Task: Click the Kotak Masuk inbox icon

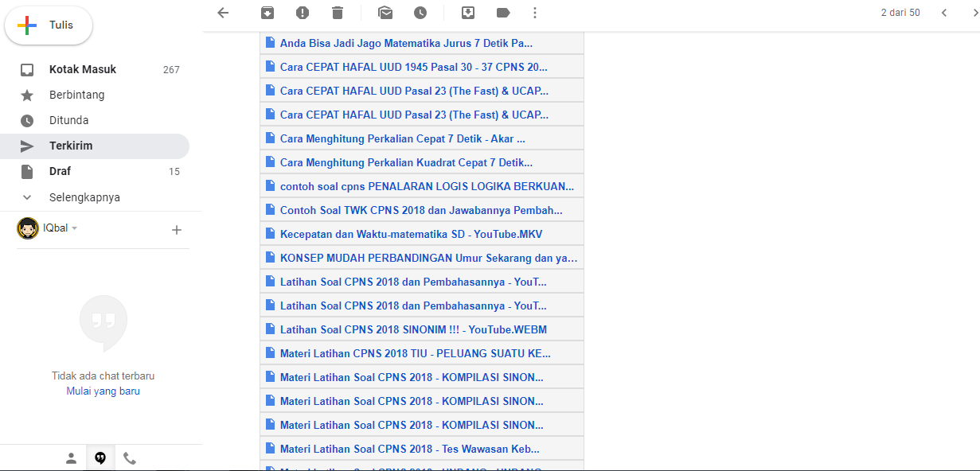Action: click(27, 70)
